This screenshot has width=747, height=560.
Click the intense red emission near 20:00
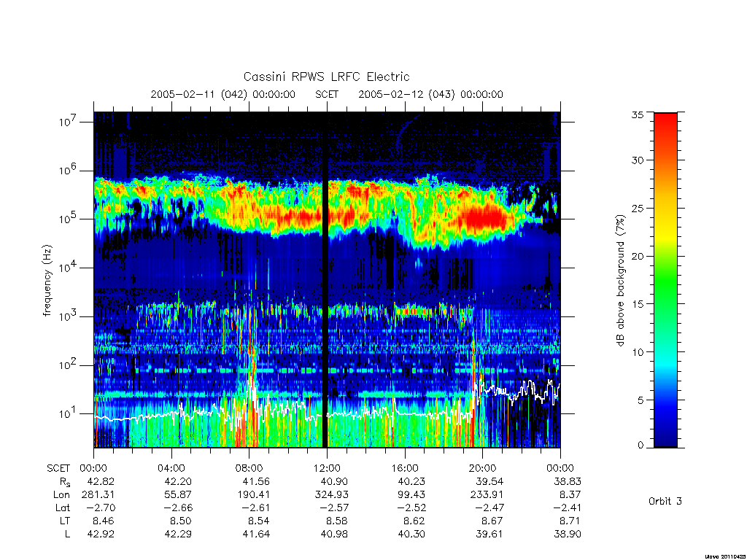(484, 219)
